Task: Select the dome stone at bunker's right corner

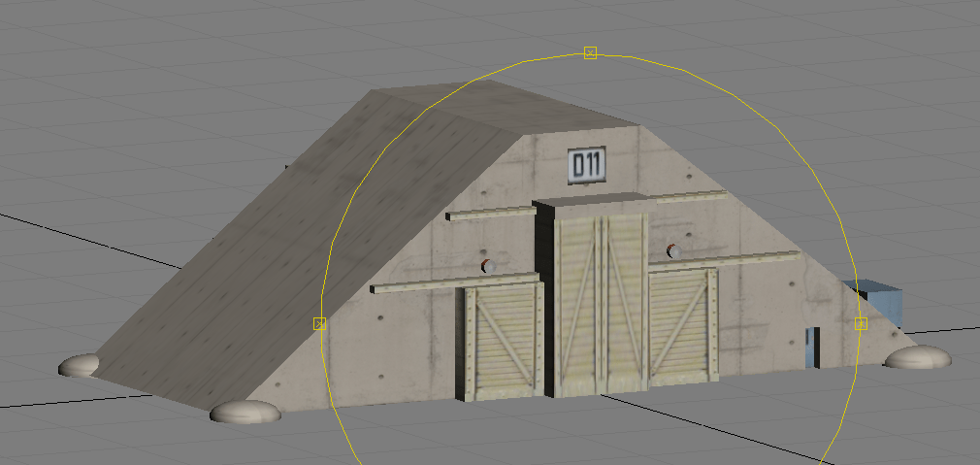Action: click(x=918, y=357)
